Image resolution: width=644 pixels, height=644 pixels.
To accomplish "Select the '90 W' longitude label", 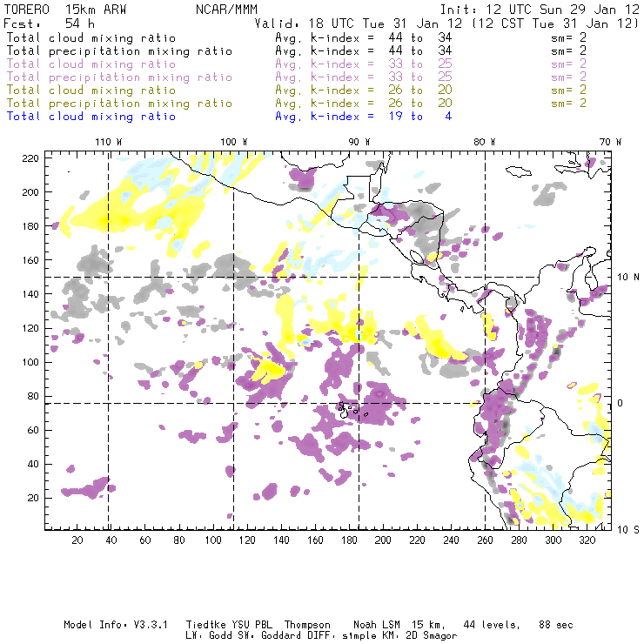I will pyautogui.click(x=359, y=142).
